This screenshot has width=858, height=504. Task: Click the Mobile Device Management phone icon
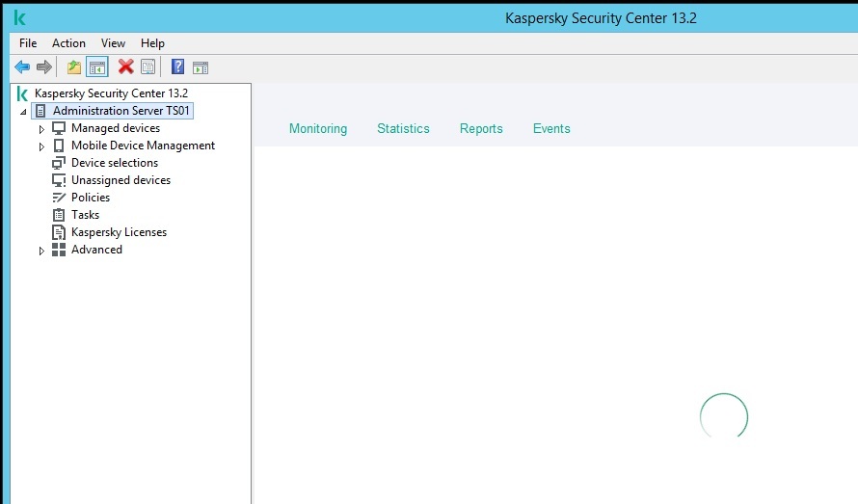pos(59,146)
